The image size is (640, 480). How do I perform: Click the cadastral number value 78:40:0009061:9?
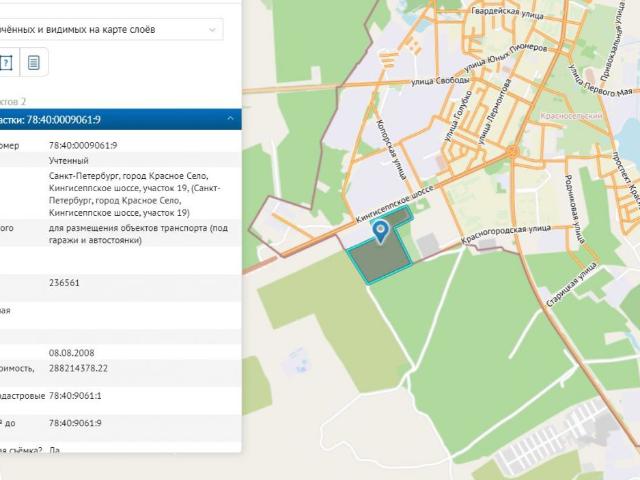83,145
